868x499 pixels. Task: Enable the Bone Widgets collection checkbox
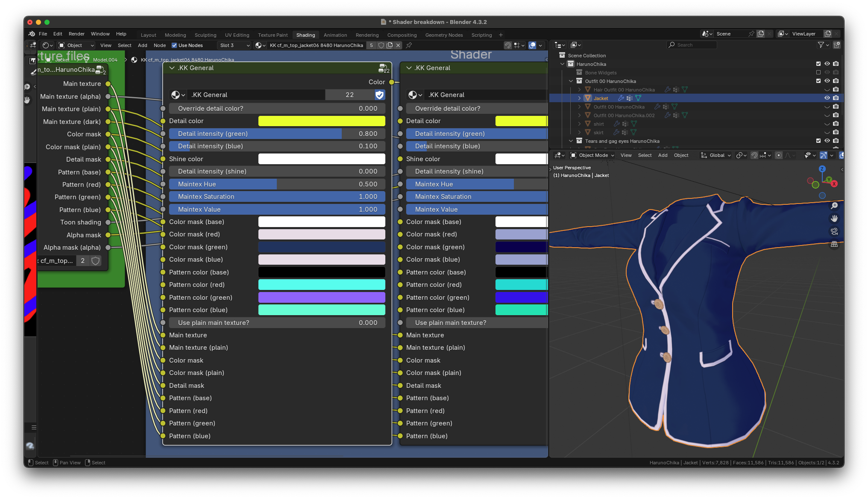coord(818,72)
